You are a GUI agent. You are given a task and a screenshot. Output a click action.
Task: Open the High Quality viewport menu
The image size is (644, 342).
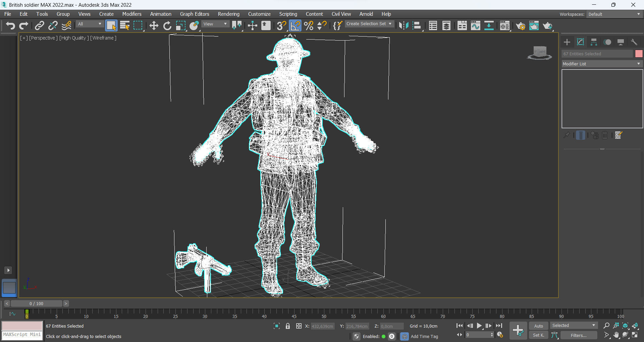pyautogui.click(x=74, y=38)
